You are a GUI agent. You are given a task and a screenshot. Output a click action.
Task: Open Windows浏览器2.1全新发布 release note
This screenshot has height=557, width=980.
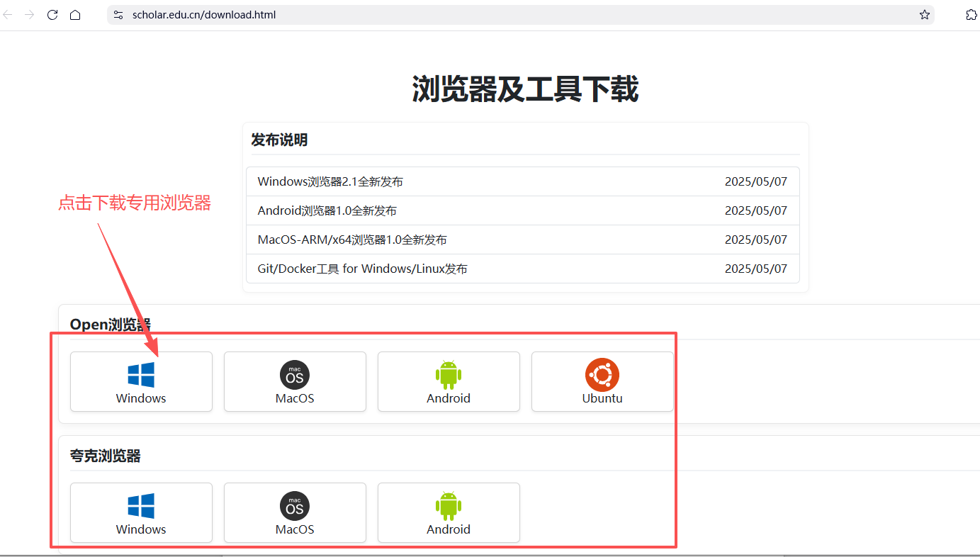pyautogui.click(x=522, y=181)
